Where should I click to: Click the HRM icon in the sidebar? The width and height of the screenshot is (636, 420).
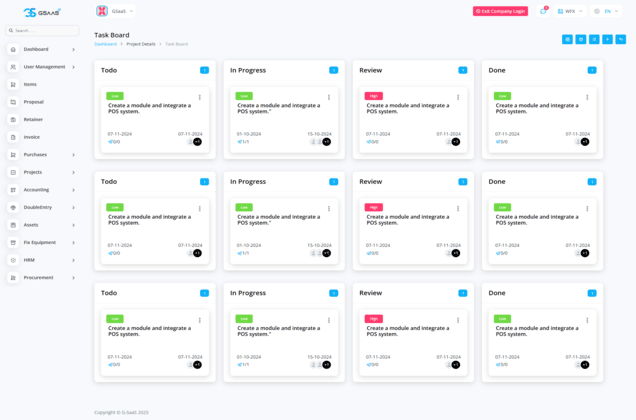click(x=13, y=260)
